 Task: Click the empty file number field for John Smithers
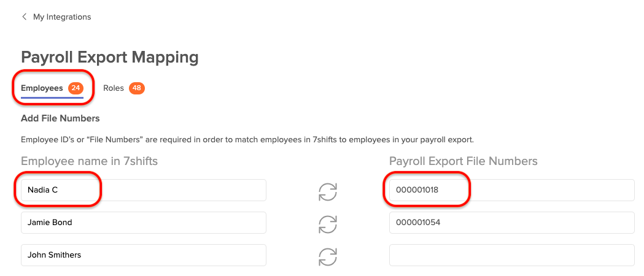click(512, 255)
